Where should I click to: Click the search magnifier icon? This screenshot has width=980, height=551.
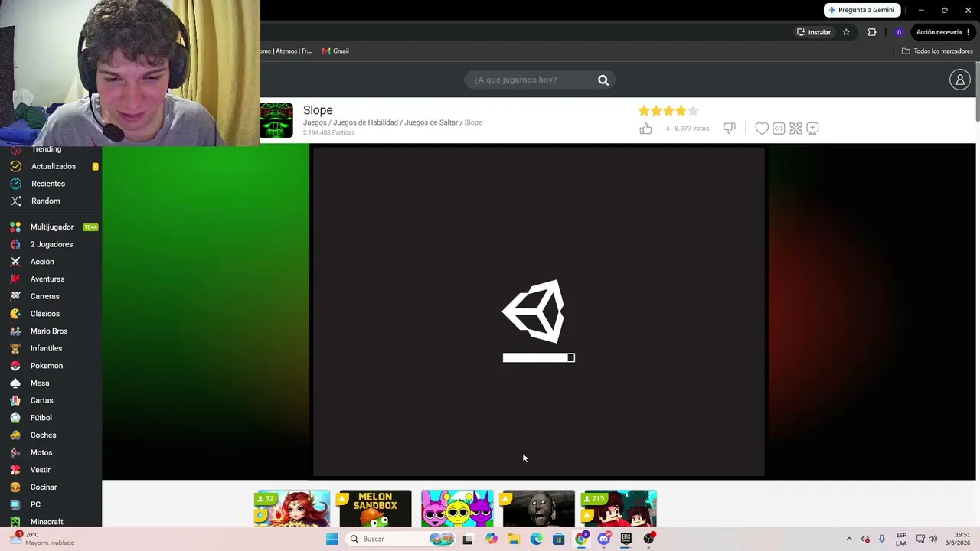[603, 80]
